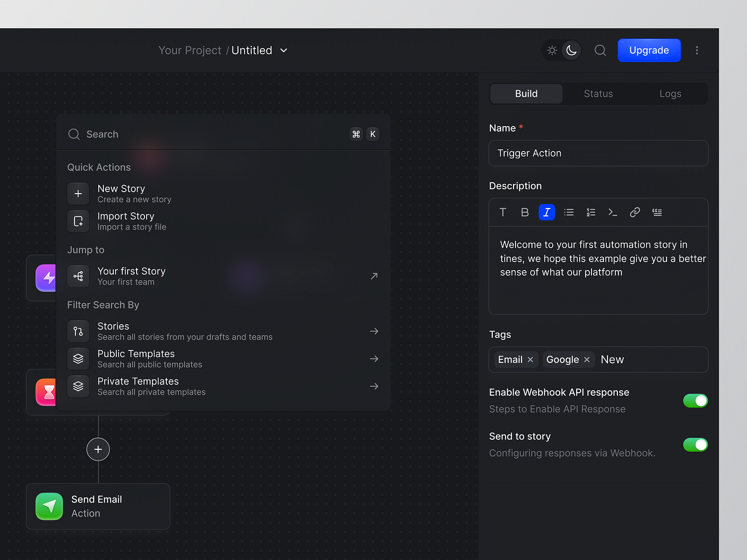
Task: Insert a numbered list in the description
Action: point(591,212)
